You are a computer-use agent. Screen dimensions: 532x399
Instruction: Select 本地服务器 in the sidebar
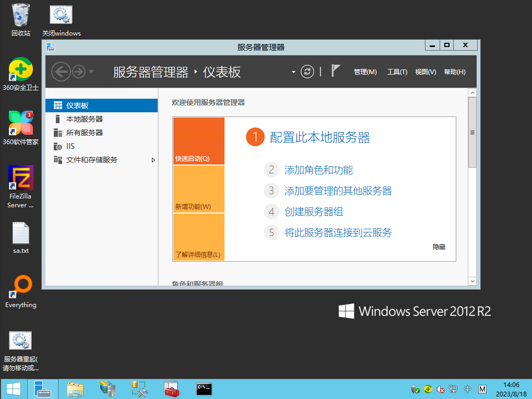tap(84, 119)
